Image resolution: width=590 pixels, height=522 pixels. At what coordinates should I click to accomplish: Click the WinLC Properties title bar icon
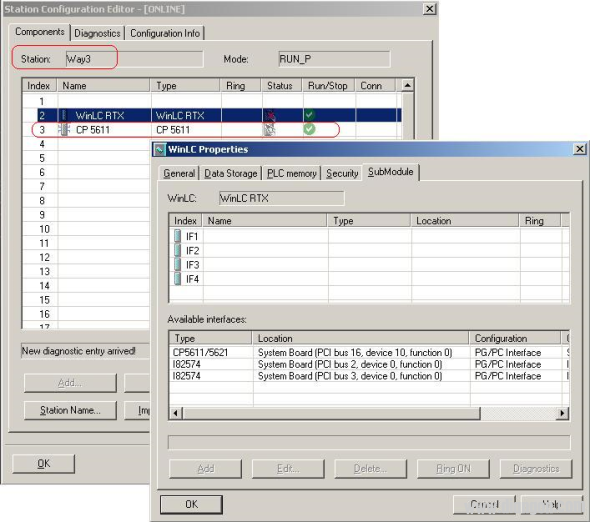(160, 149)
